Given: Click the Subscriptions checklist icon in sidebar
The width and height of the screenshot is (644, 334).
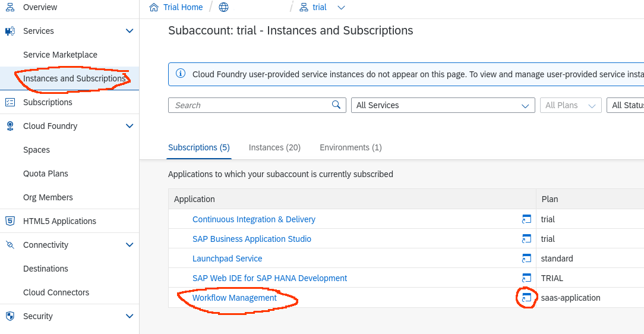Looking at the screenshot, I should (x=10, y=102).
